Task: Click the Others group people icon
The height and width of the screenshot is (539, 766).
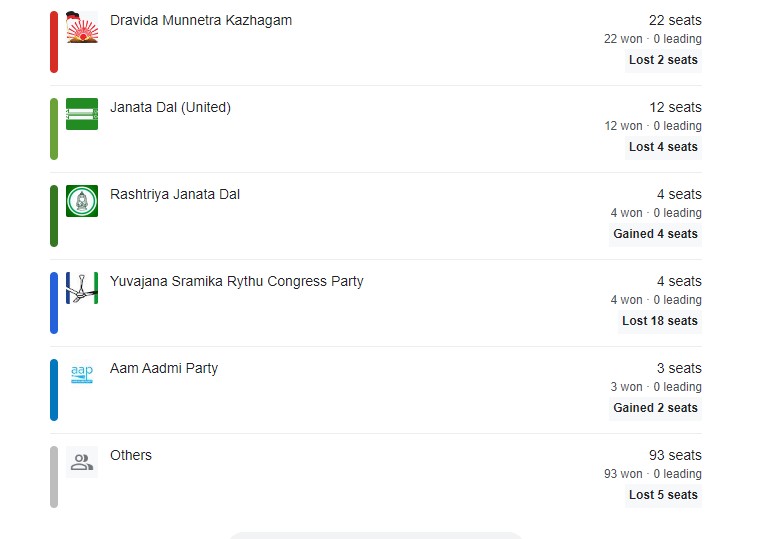Action: (82, 462)
